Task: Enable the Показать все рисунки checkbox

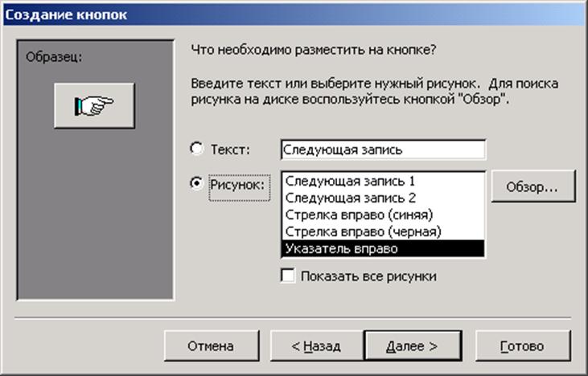Action: coord(288,276)
